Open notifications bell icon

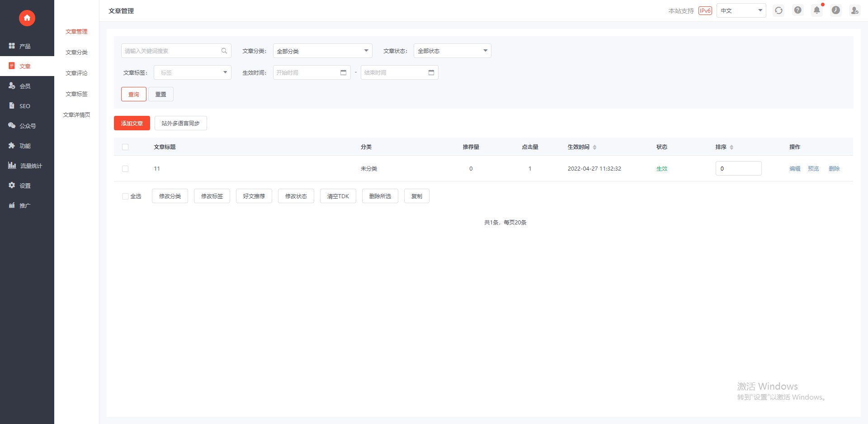[x=817, y=10]
